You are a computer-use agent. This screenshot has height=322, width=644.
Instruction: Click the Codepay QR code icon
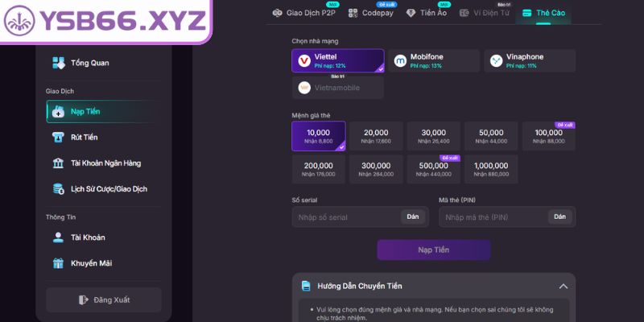(x=353, y=13)
